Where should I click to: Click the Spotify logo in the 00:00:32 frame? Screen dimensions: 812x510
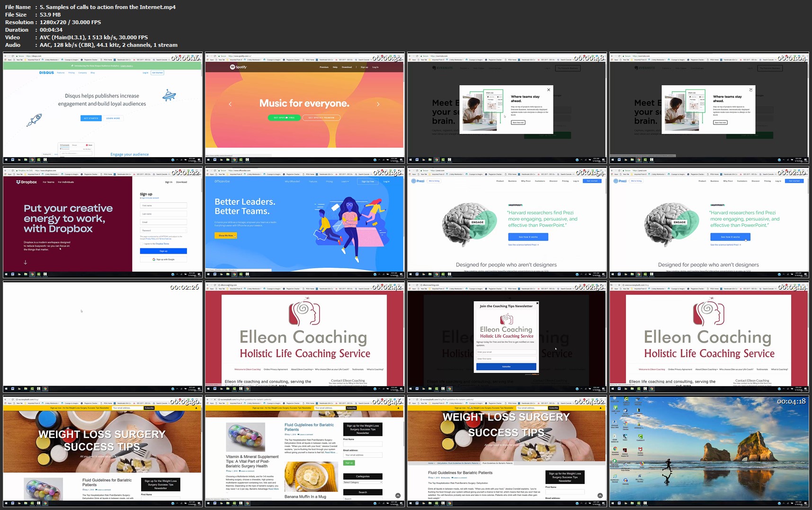[x=238, y=67]
